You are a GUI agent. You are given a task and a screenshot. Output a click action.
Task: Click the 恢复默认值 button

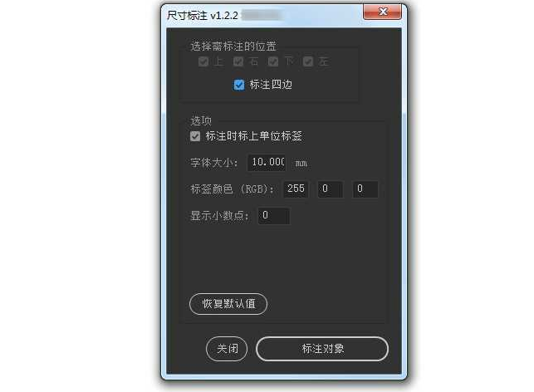(x=228, y=304)
